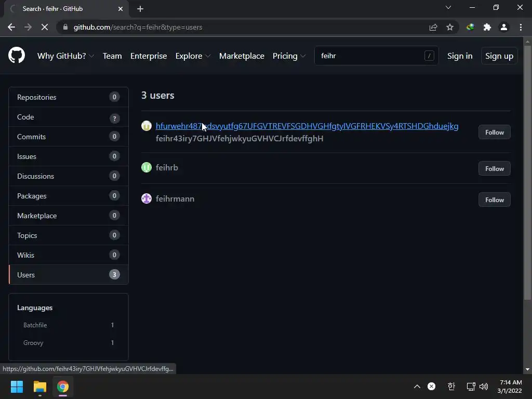Open feihrmann user avatar
This screenshot has height=399, width=532.
click(146, 198)
